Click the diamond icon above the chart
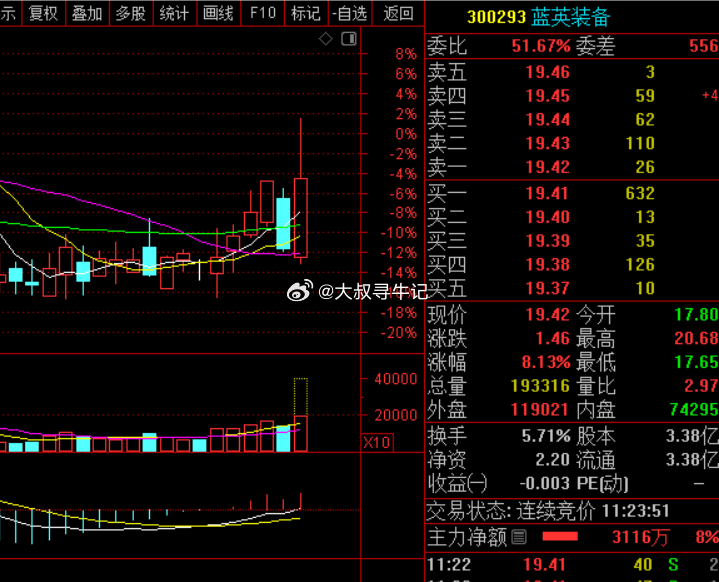 (326, 39)
